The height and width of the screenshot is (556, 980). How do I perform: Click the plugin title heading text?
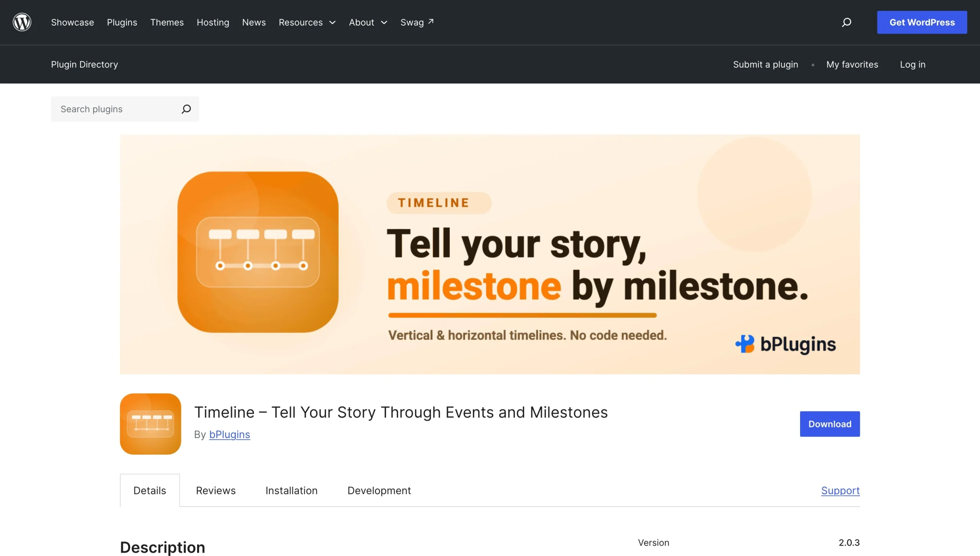tap(401, 412)
